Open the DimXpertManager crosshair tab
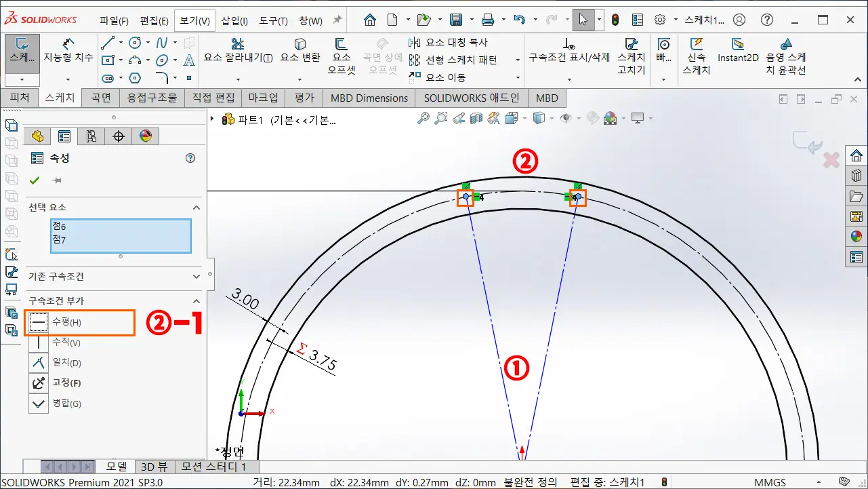 click(119, 136)
